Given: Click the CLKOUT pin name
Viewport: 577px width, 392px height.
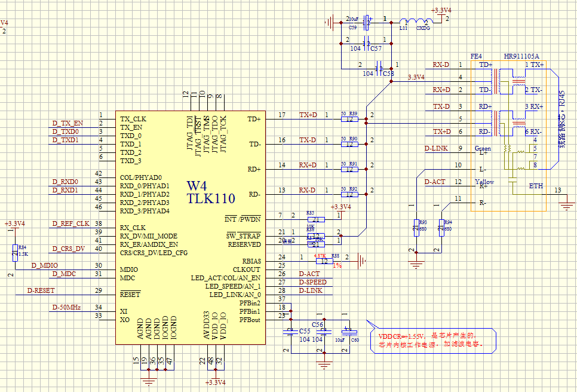Looking at the screenshot, I should 247,270.
